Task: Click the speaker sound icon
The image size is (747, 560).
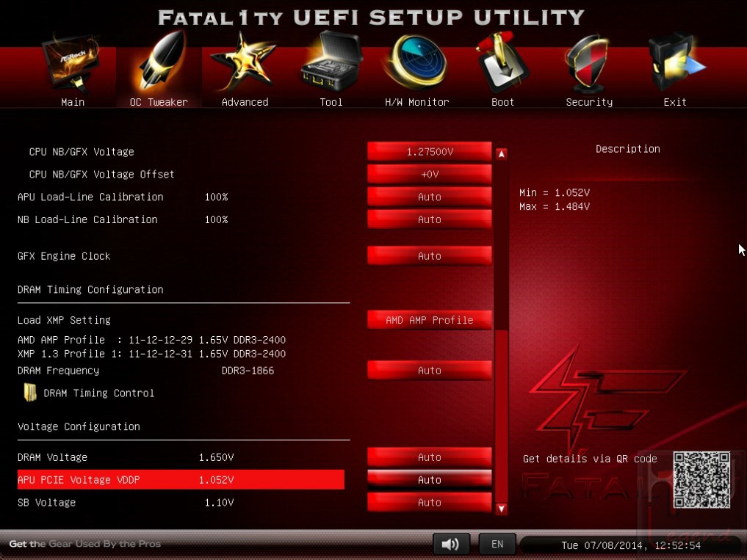Action: coord(451,544)
